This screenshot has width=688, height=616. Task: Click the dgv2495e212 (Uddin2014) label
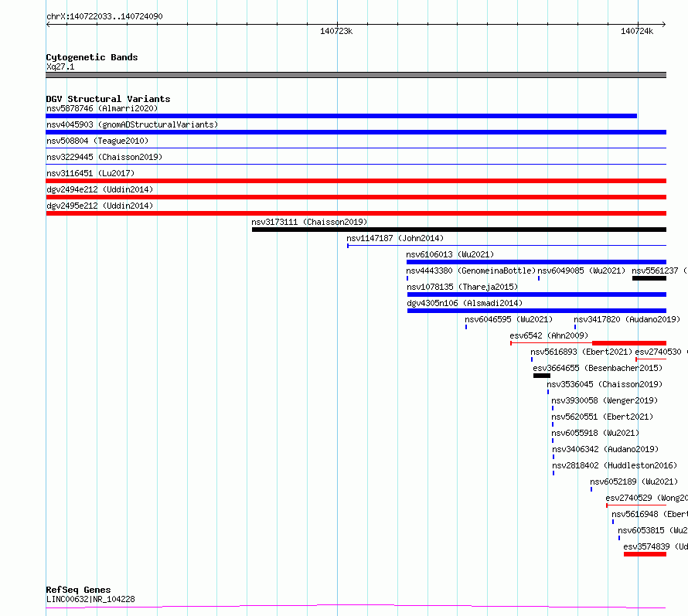pyautogui.click(x=100, y=206)
